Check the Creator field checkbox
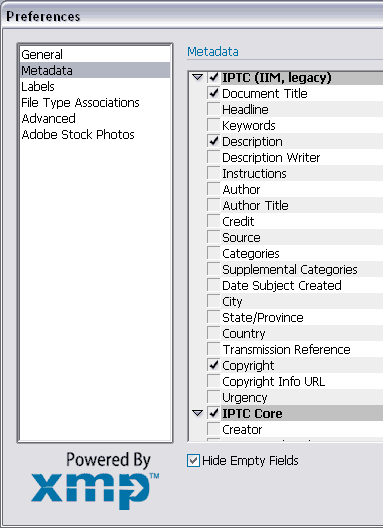This screenshot has height=528, width=383. coord(213,429)
